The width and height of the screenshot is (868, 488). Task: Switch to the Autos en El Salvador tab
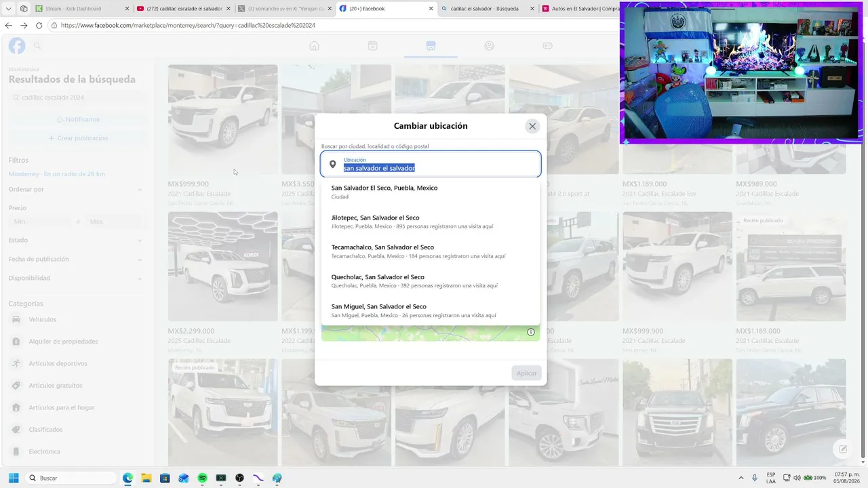[580, 9]
